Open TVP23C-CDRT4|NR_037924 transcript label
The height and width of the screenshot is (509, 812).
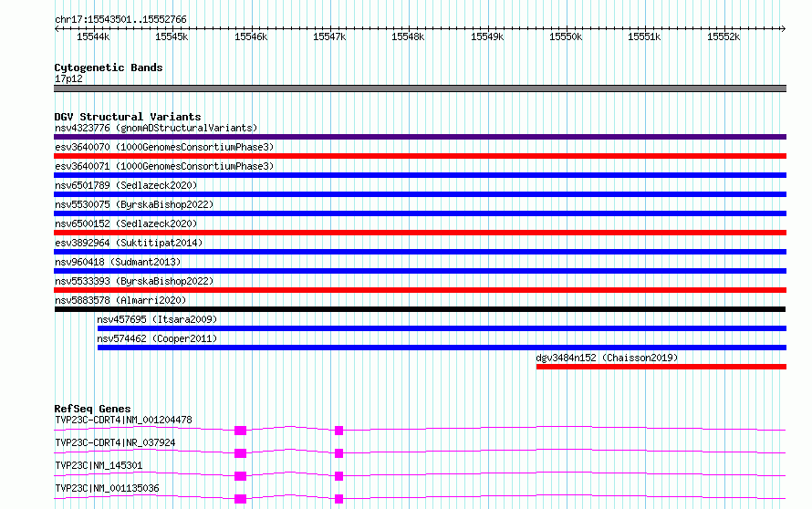coord(115,442)
